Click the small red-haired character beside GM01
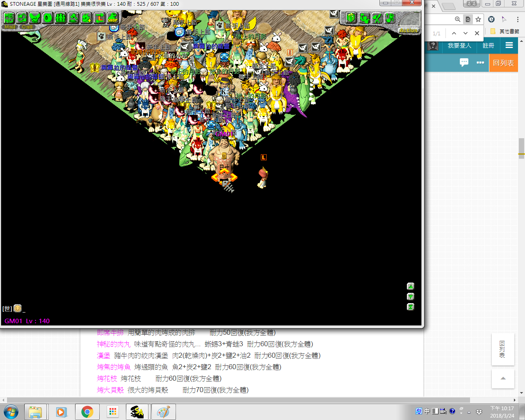The width and height of the screenshot is (525, 420). tap(262, 178)
